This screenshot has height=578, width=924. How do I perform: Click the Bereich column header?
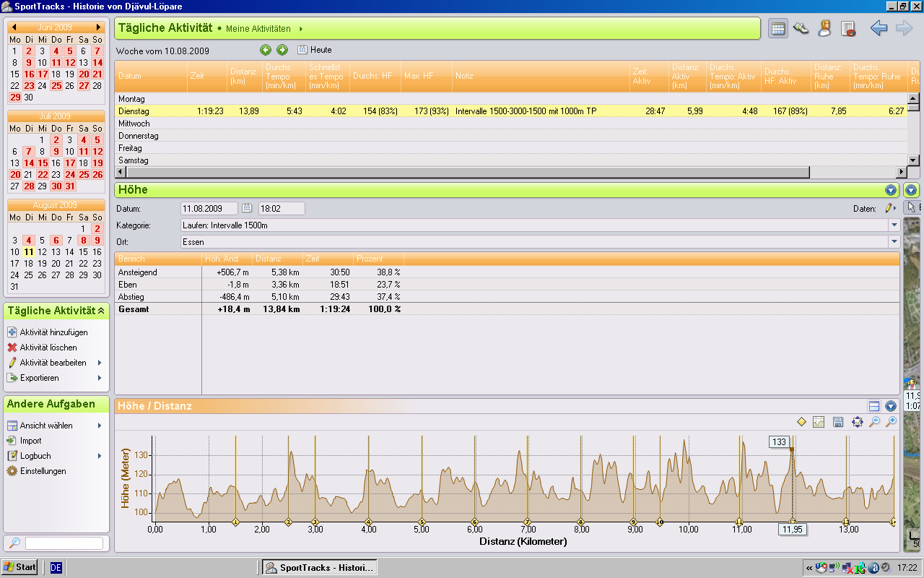coord(158,258)
